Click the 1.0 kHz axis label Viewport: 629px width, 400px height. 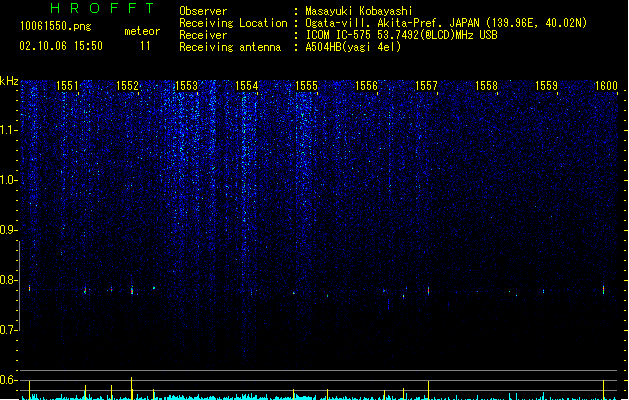pyautogui.click(x=8, y=180)
